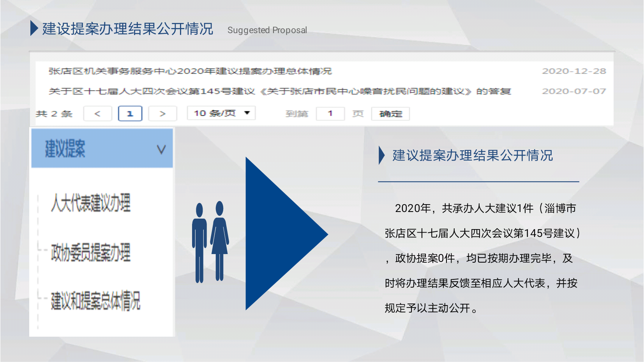Open 政协委员提案办理 in the sidebar

(x=90, y=253)
